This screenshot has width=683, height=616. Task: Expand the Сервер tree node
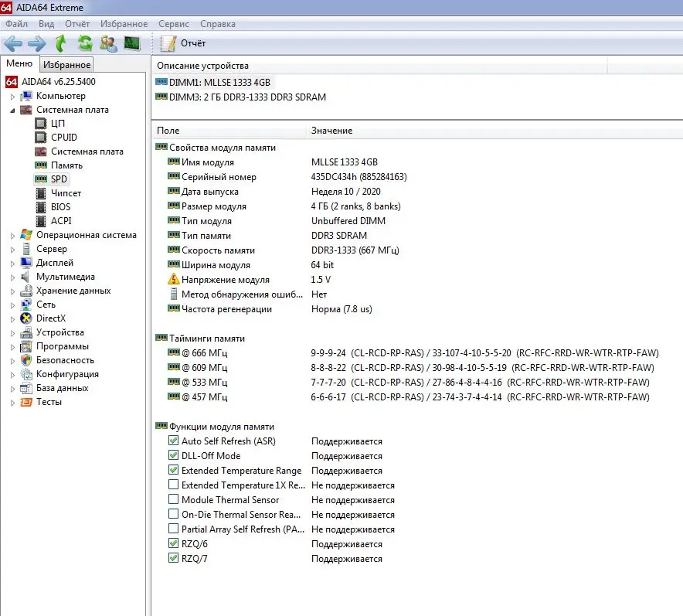coord(12,250)
